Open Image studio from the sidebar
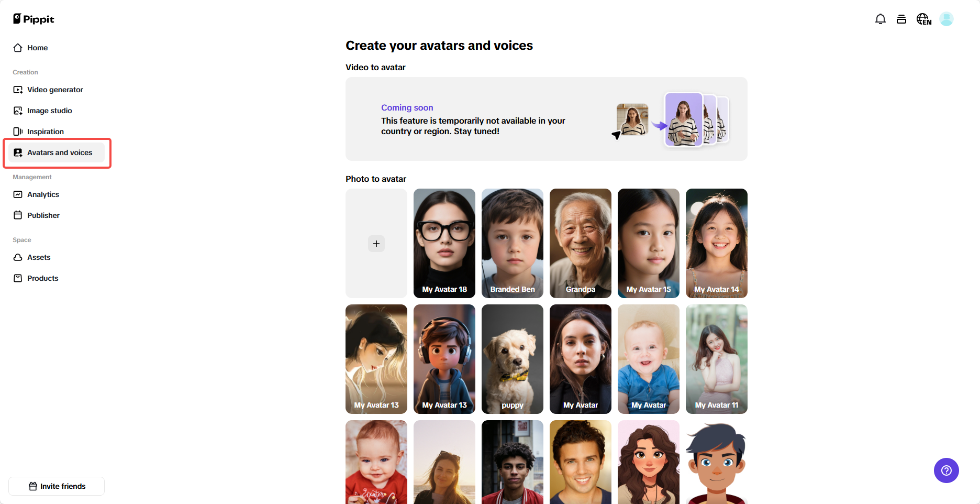Viewport: 980px width, 504px height. (x=50, y=111)
